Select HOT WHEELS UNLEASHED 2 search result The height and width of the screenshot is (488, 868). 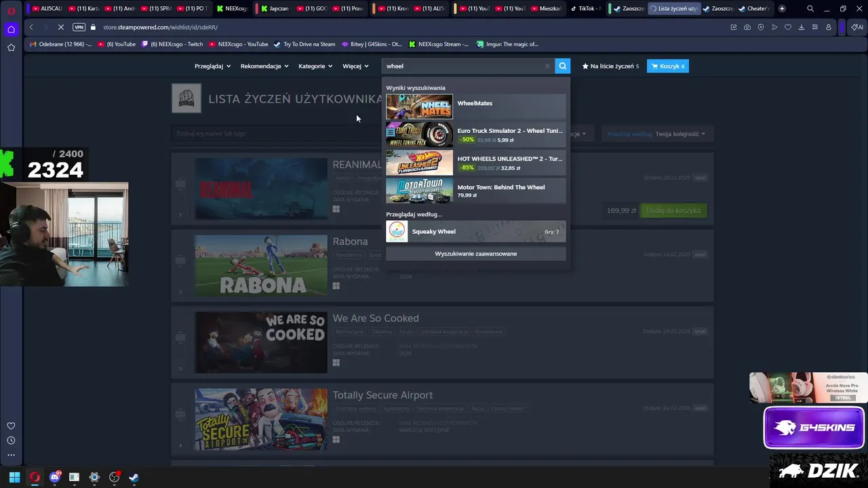tap(475, 163)
